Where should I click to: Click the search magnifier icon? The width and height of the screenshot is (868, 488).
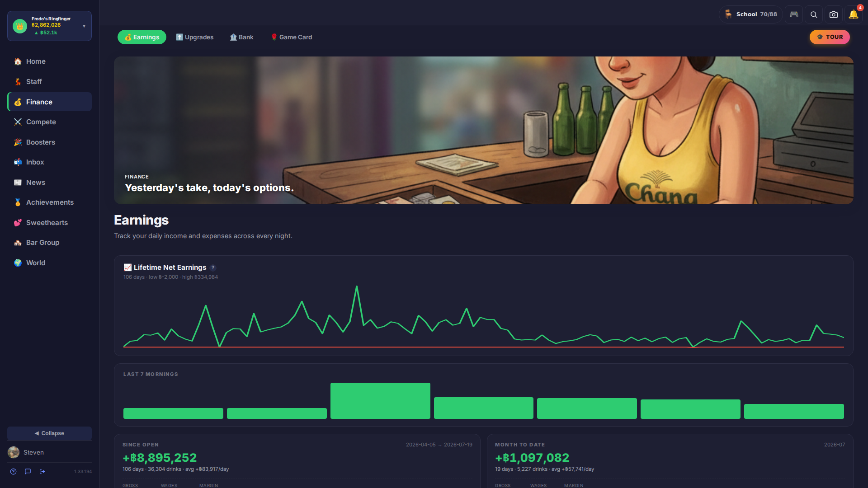pyautogui.click(x=814, y=14)
